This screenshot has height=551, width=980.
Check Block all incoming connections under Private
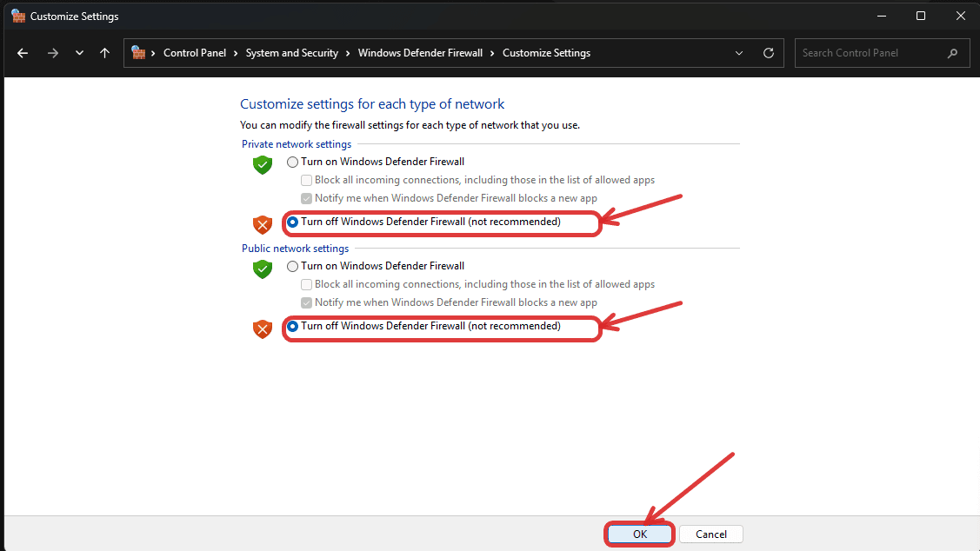[x=306, y=181]
